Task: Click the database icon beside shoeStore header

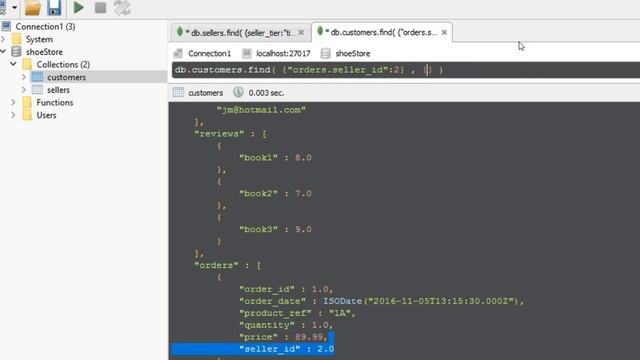Action: tap(325, 53)
